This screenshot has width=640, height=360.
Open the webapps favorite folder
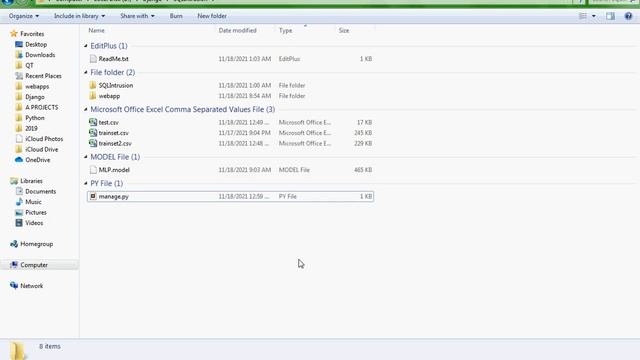tap(37, 87)
